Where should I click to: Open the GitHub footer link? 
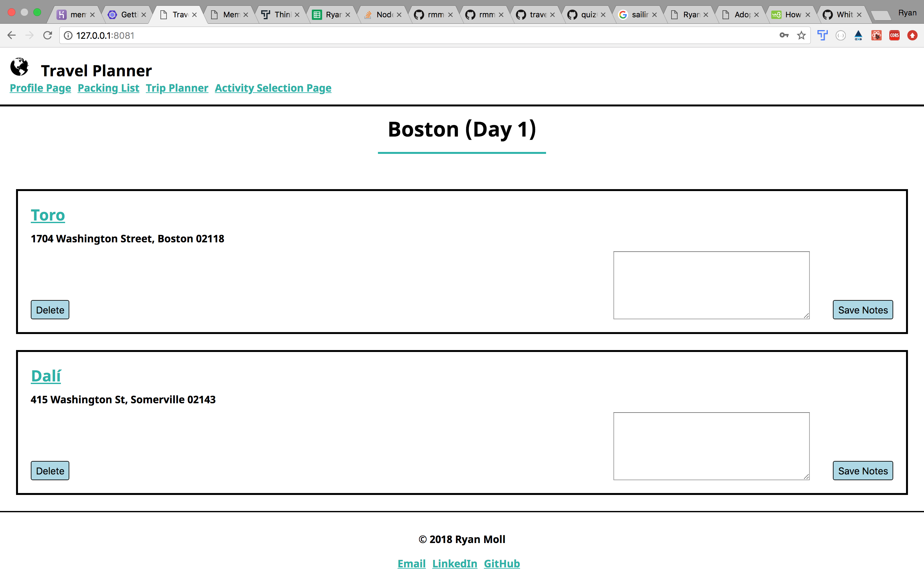(501, 564)
